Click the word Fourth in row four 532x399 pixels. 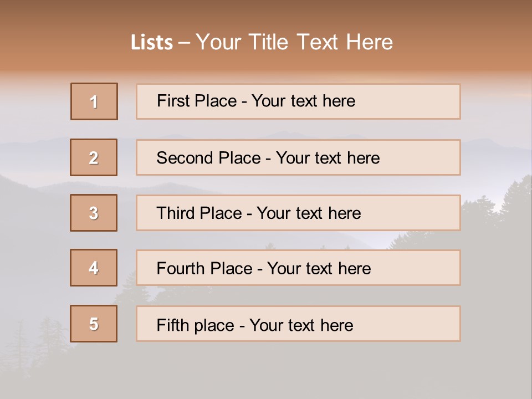pyautogui.click(x=178, y=269)
